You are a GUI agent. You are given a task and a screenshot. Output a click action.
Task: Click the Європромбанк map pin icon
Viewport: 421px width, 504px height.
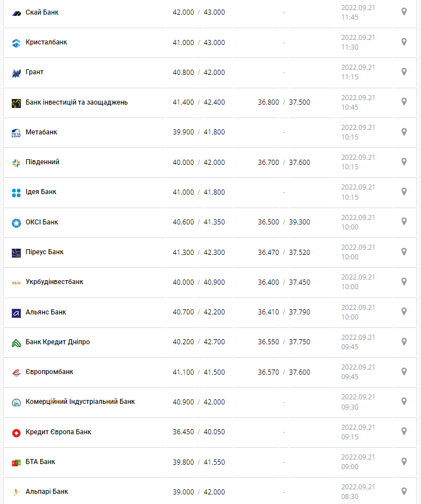pyautogui.click(x=404, y=371)
